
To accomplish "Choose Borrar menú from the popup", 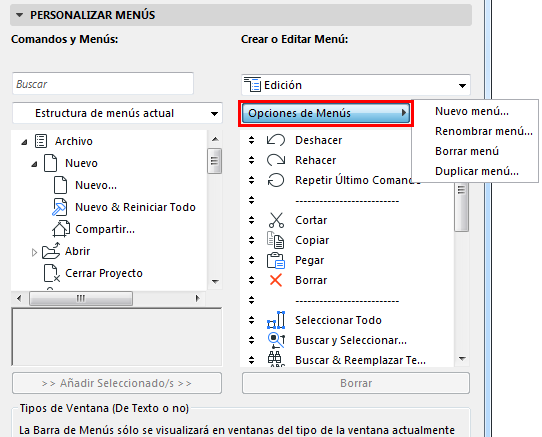I will (x=467, y=151).
